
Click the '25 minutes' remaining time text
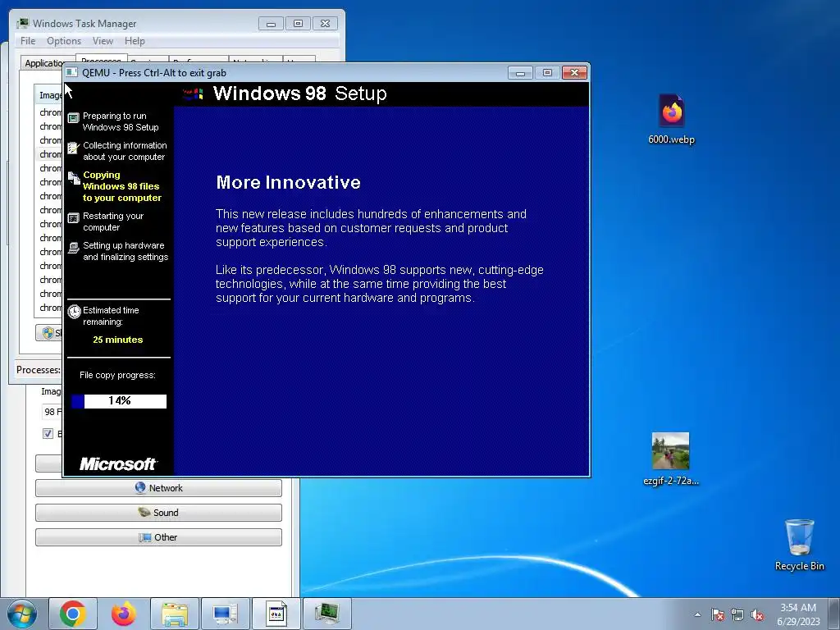coord(118,340)
